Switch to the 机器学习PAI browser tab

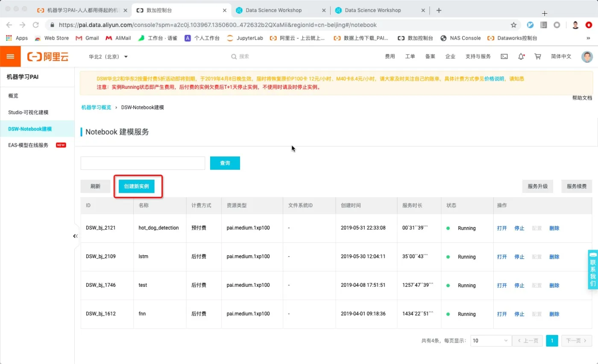point(81,10)
